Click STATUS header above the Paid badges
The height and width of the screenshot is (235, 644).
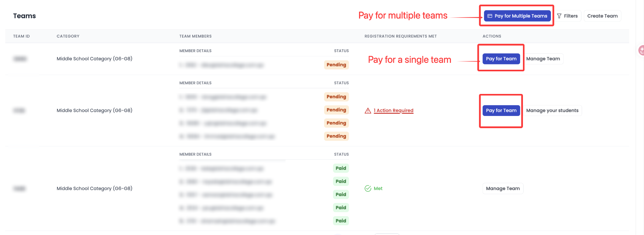[341, 154]
